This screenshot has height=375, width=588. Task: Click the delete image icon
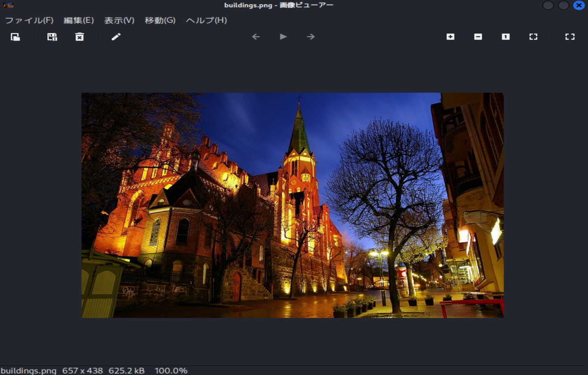(79, 37)
